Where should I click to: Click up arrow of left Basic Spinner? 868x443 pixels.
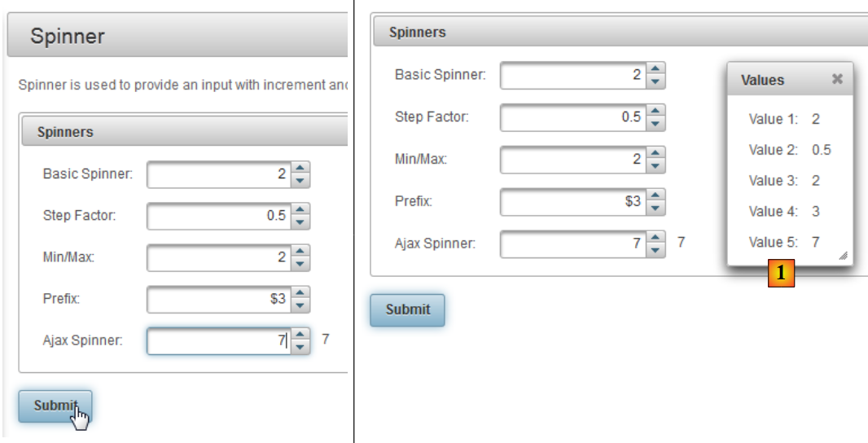(300, 169)
